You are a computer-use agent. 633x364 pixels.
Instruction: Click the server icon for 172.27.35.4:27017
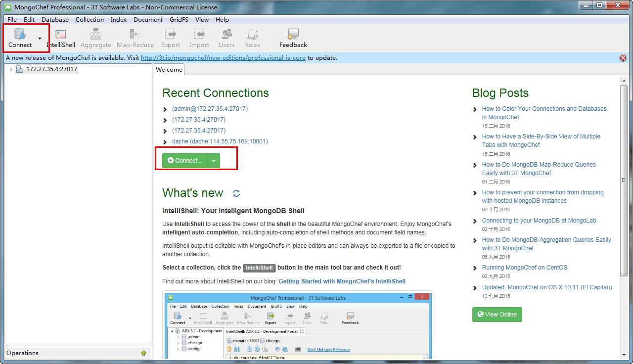pyautogui.click(x=19, y=69)
